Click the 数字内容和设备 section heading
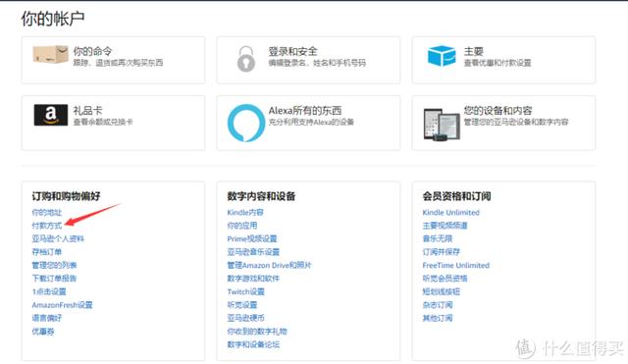This screenshot has height=364, width=628. (261, 196)
